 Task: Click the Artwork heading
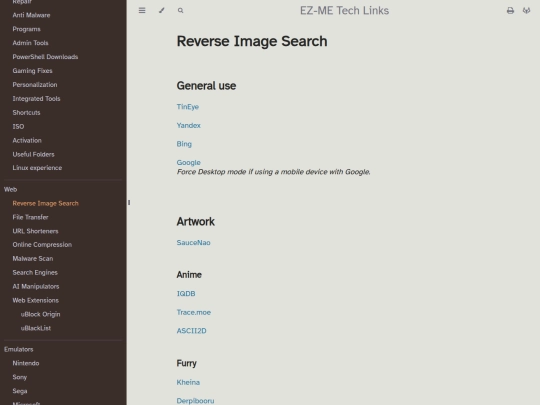tap(196, 221)
